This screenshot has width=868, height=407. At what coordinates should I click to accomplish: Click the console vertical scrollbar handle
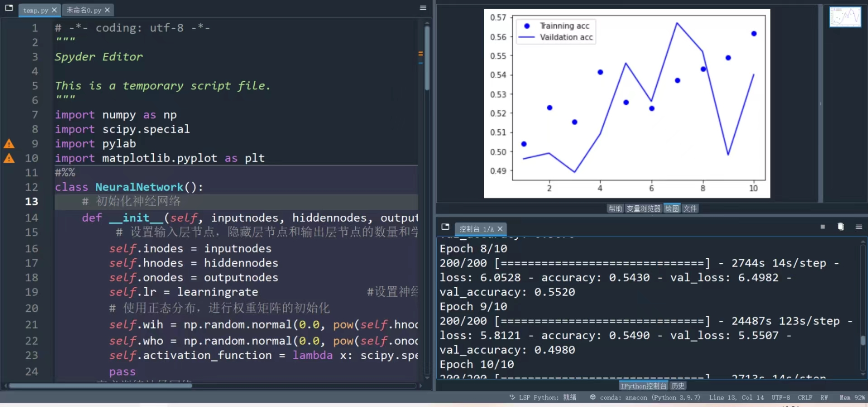[x=863, y=341]
